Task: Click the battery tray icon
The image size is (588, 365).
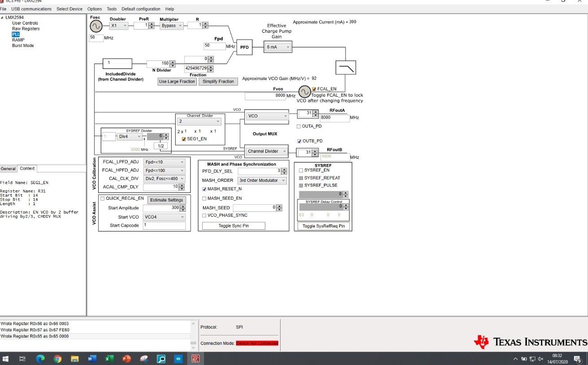Action: [524, 359]
